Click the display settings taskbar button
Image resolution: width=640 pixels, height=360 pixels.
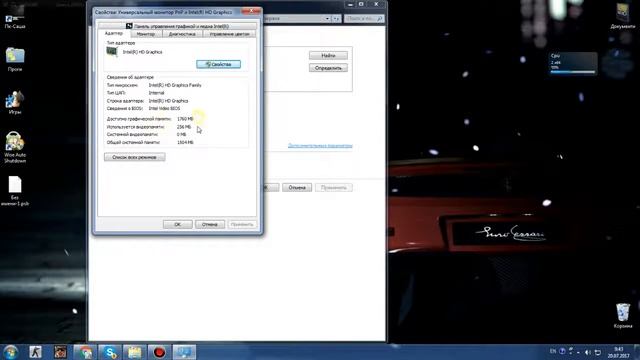click(184, 352)
